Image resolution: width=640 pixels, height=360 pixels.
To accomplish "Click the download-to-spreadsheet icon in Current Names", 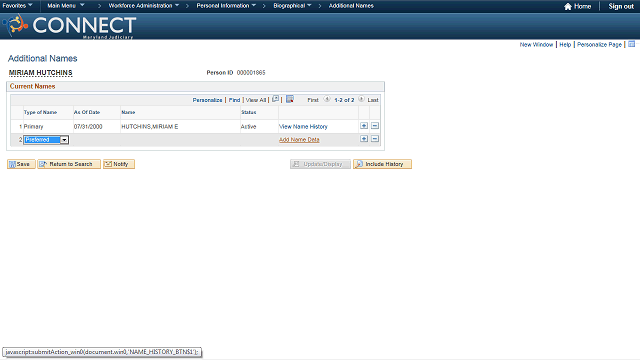I will click(x=290, y=99).
